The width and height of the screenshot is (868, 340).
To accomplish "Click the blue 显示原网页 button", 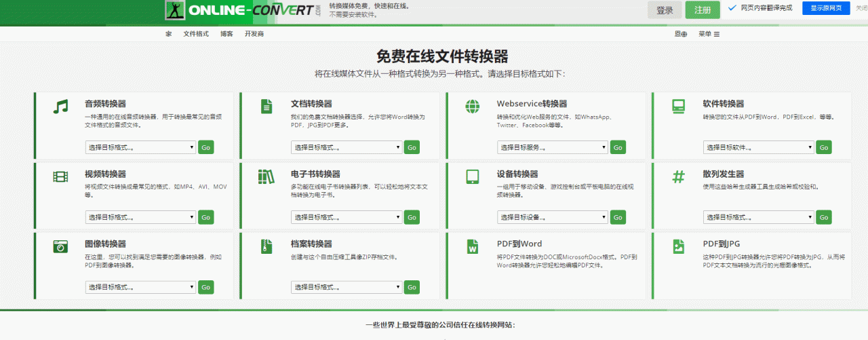I will point(826,8).
